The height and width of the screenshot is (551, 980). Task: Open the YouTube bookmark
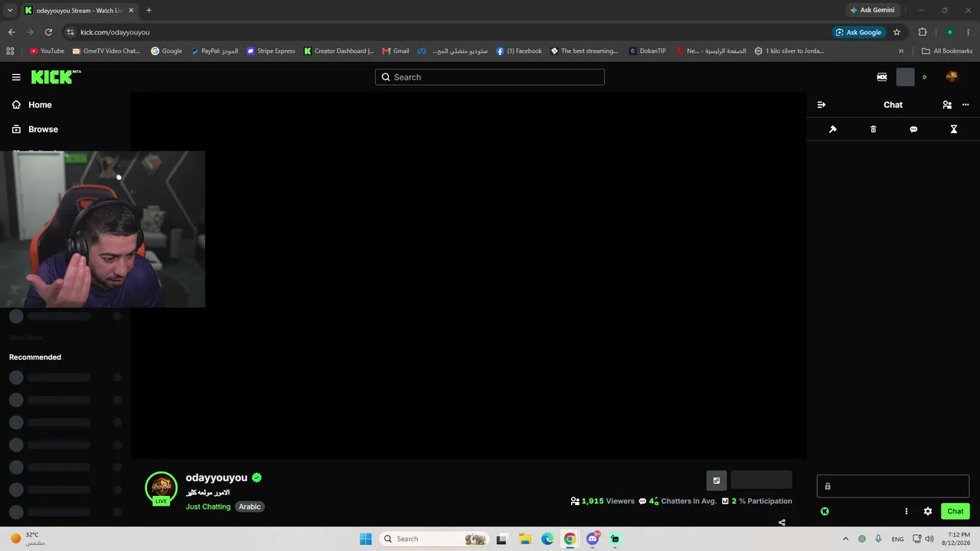(47, 51)
